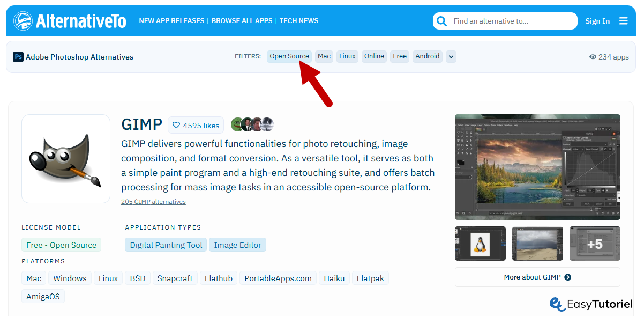Open the Tux penguin screenshot thumbnail
This screenshot has height=316, width=644.
pos(480,244)
